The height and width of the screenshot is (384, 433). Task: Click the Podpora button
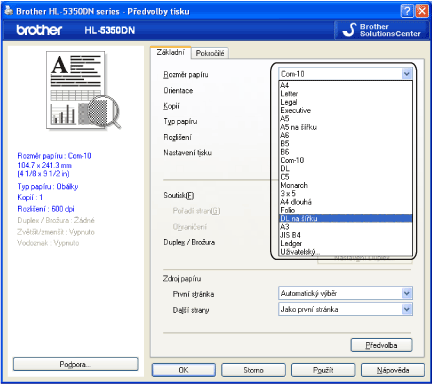(x=76, y=364)
